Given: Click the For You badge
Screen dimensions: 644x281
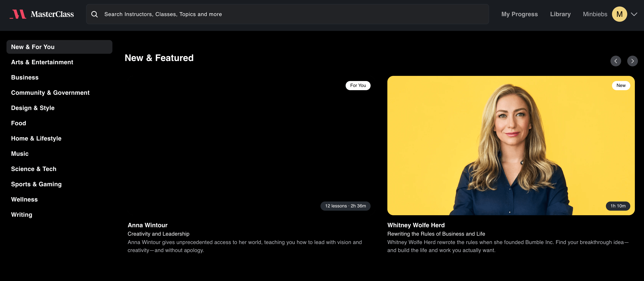Looking at the screenshot, I should pos(358,85).
